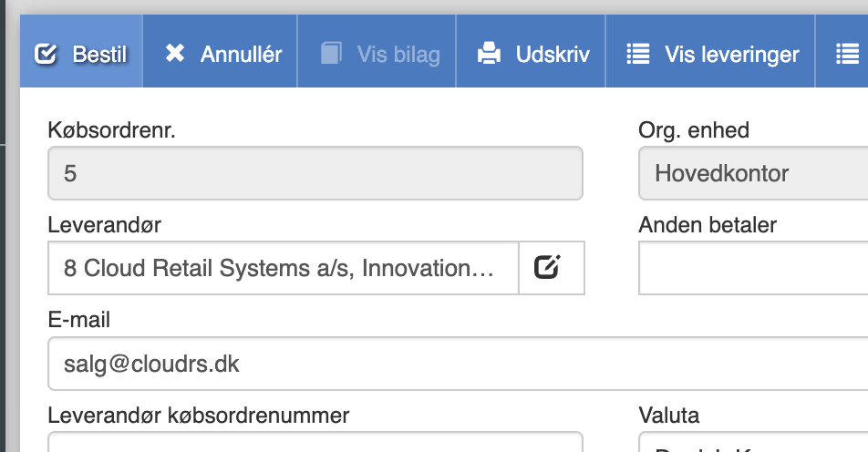Show deliveries with Vis leveringer text

[731, 54]
